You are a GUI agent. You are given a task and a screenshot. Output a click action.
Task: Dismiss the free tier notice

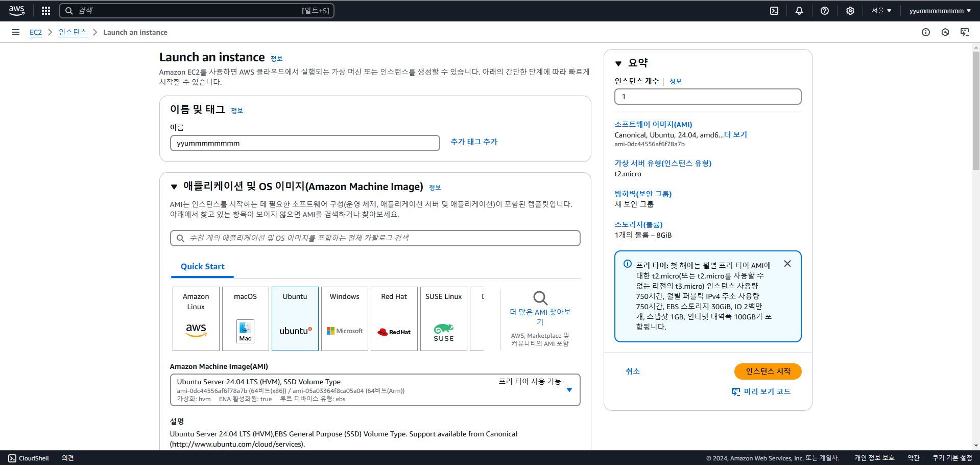point(787,264)
